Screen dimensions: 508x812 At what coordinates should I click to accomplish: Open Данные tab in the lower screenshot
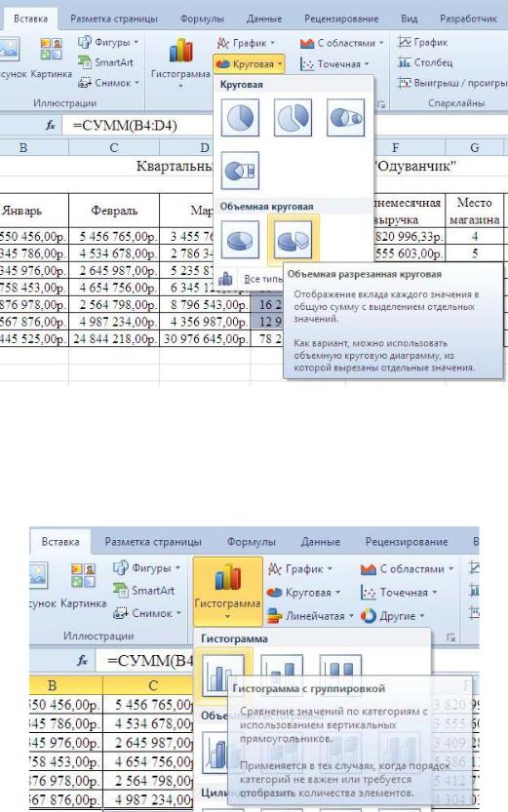click(321, 542)
